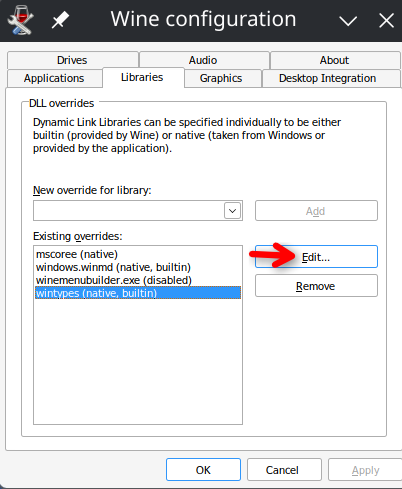The height and width of the screenshot is (489, 402).
Task: Switch to the Audio tab
Action: point(204,60)
